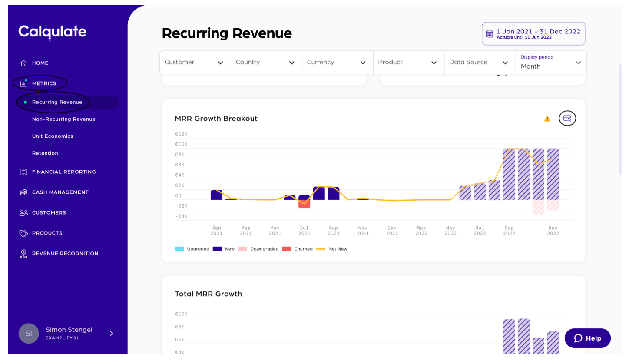This screenshot has width=629, height=364.
Task: Toggle Net New line in legend
Action: [332, 249]
